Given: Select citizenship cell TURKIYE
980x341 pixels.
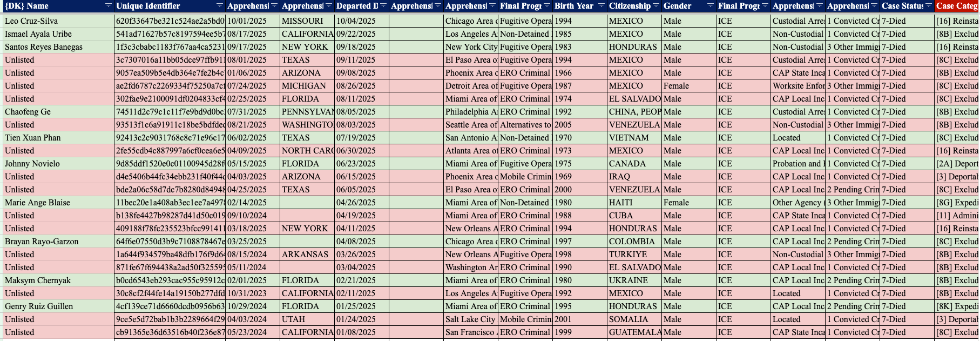Looking at the screenshot, I should click(x=634, y=255).
